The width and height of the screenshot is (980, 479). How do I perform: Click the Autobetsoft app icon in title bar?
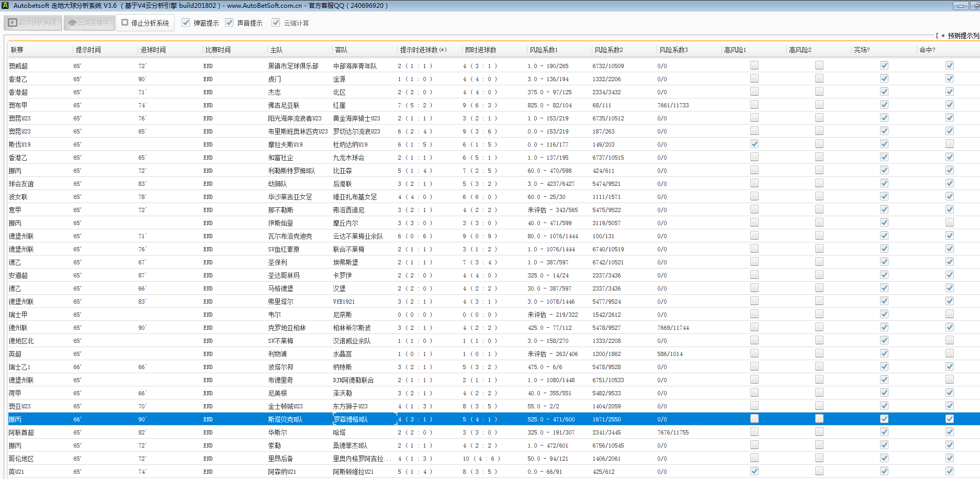(6, 6)
